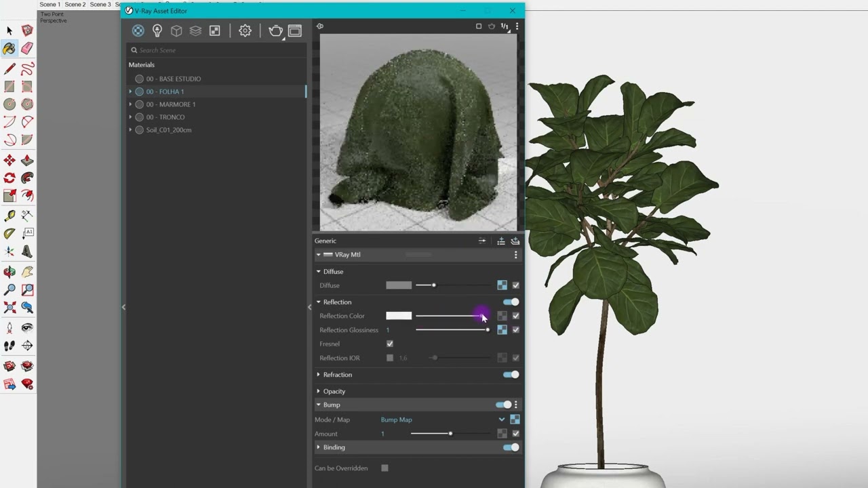Screen dimensions: 868x488
Task: Expand the Binding section
Action: point(318,447)
